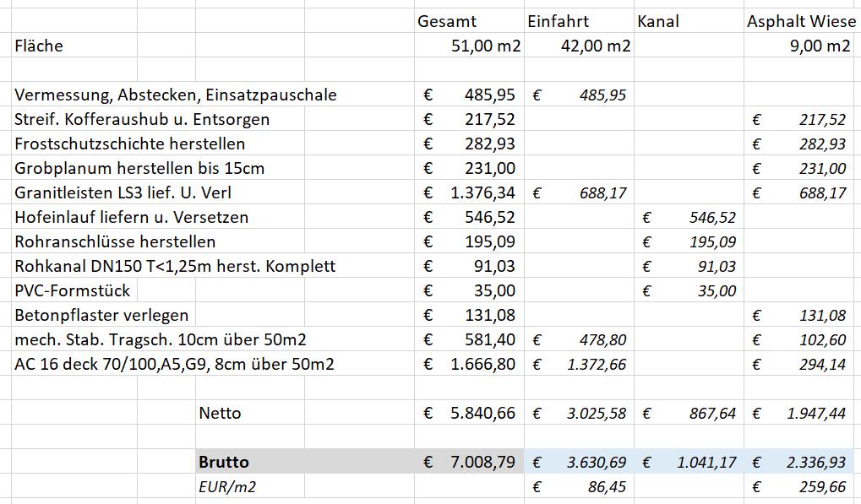This screenshot has width=861, height=504.
Task: Click the Einfahrt header cell
Action: pyautogui.click(x=579, y=21)
